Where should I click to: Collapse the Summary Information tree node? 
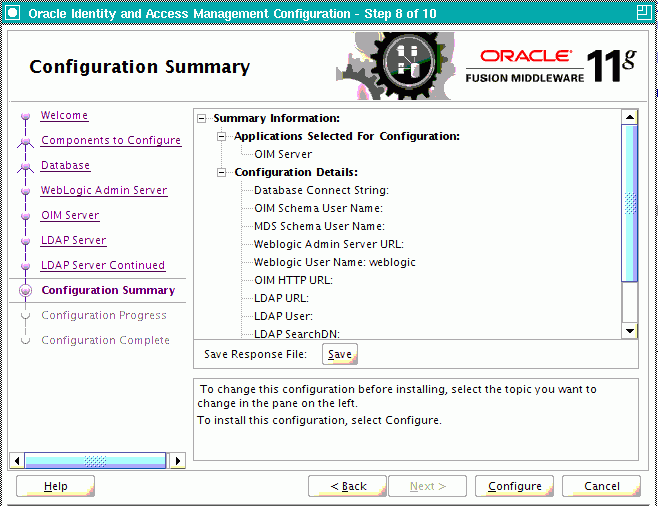tap(202, 119)
